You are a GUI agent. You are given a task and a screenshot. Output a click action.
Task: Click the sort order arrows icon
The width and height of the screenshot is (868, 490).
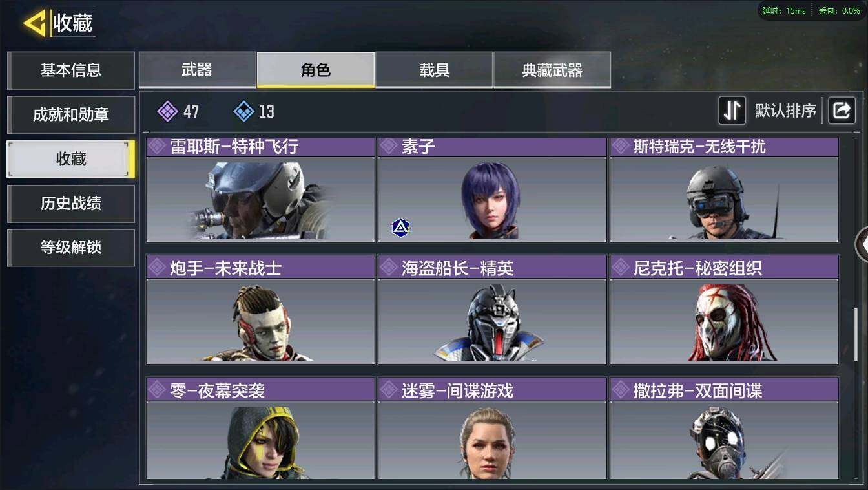732,111
